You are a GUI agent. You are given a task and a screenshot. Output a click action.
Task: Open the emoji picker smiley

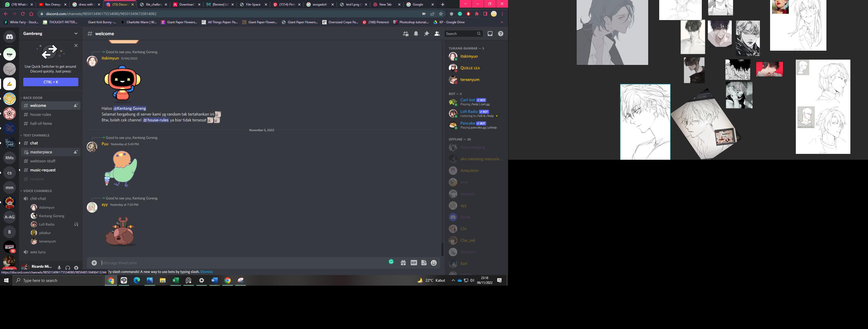434,263
